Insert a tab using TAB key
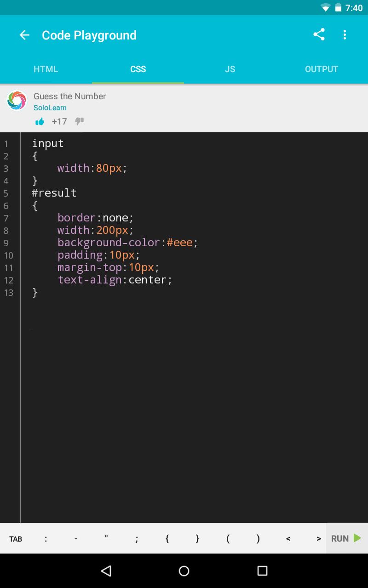The width and height of the screenshot is (368, 588). (x=16, y=539)
